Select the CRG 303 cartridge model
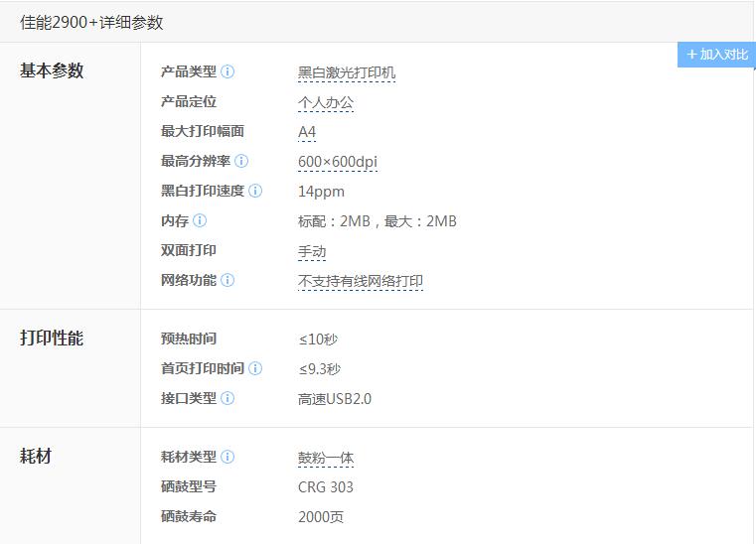This screenshot has height=544, width=756. (x=326, y=487)
